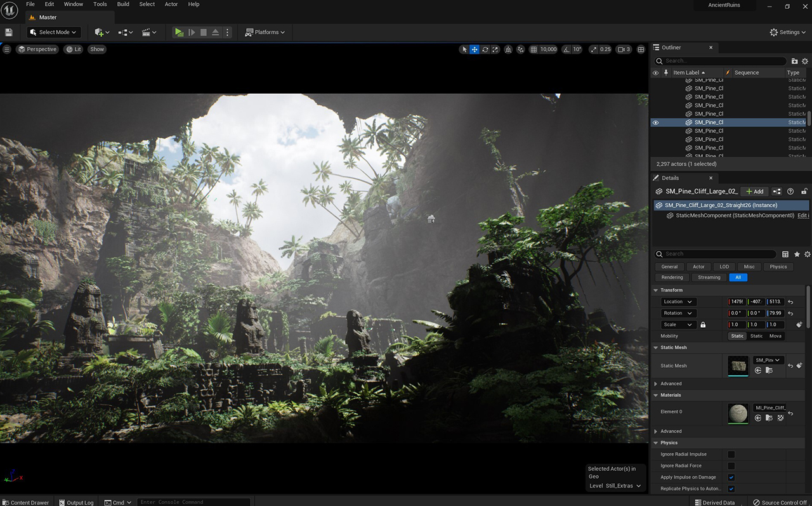Click the Stop simulation square button
Screen dimensions: 812x506
[204, 32]
